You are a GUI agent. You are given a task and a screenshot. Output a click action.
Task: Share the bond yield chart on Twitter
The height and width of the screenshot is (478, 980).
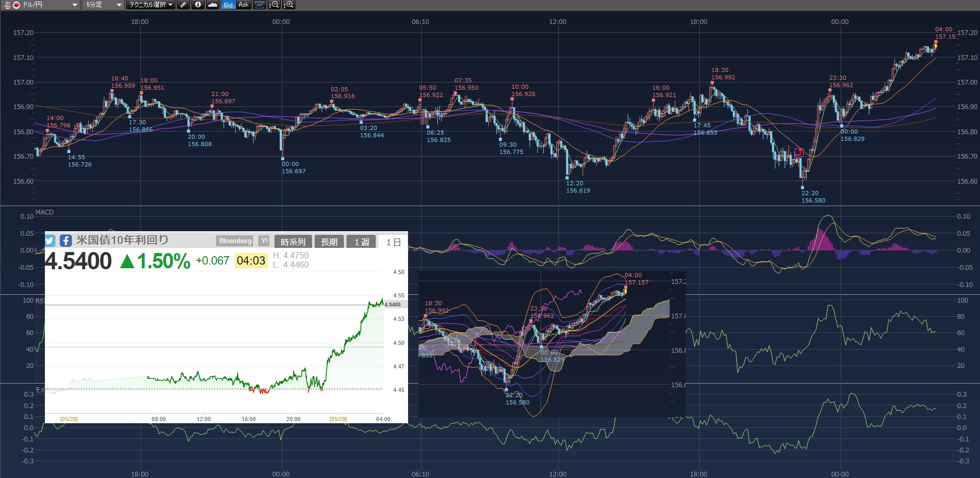(x=50, y=241)
